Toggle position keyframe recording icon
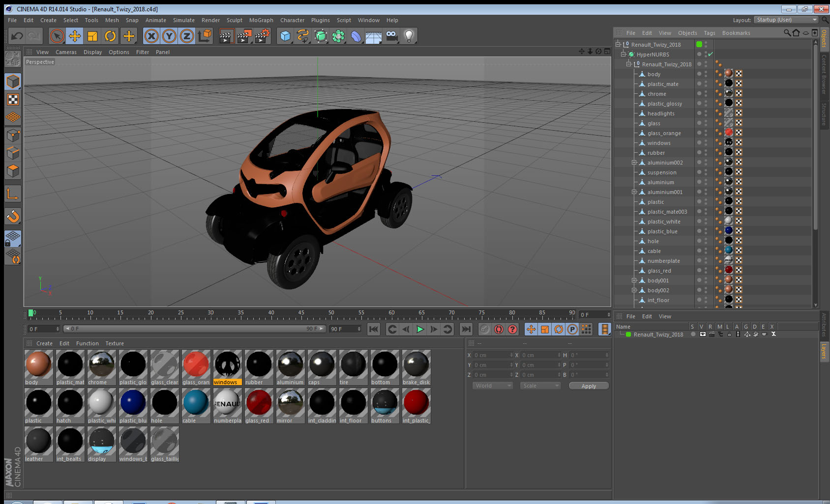This screenshot has height=504, width=830. click(x=531, y=329)
